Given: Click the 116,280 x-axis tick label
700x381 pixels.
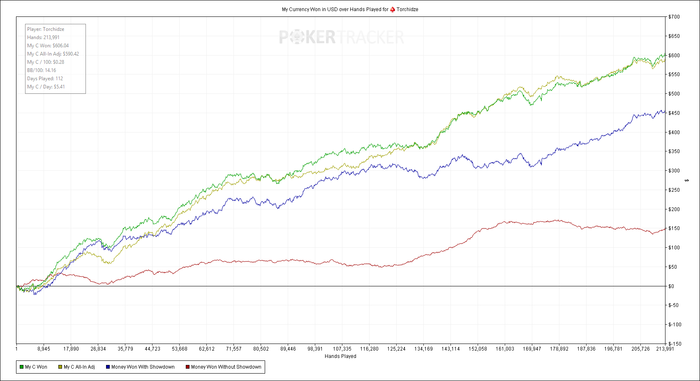Looking at the screenshot, I should click(x=369, y=349).
